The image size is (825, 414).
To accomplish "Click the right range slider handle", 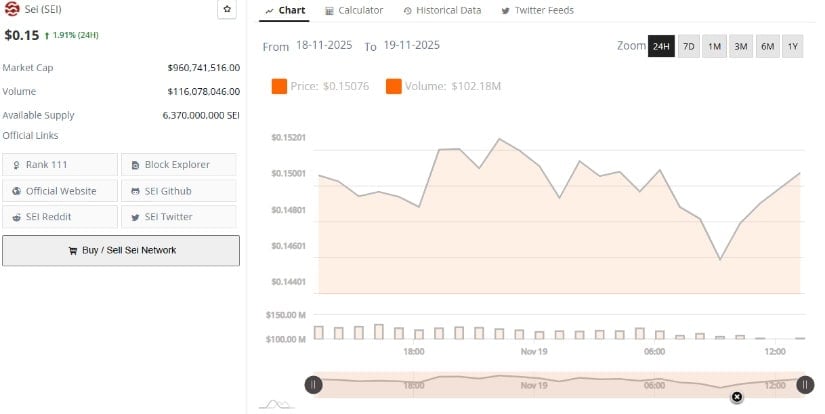I will (804, 384).
